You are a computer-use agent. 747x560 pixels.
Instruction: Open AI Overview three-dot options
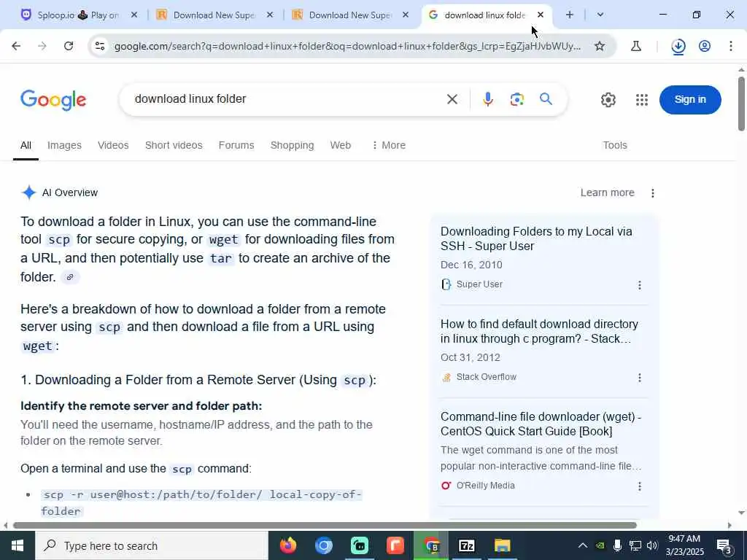(x=653, y=192)
